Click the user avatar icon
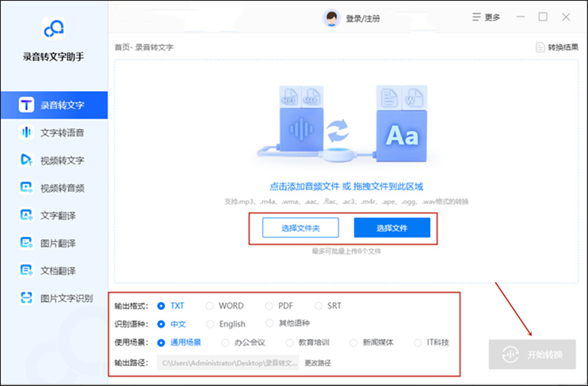This screenshot has width=588, height=386. click(331, 18)
